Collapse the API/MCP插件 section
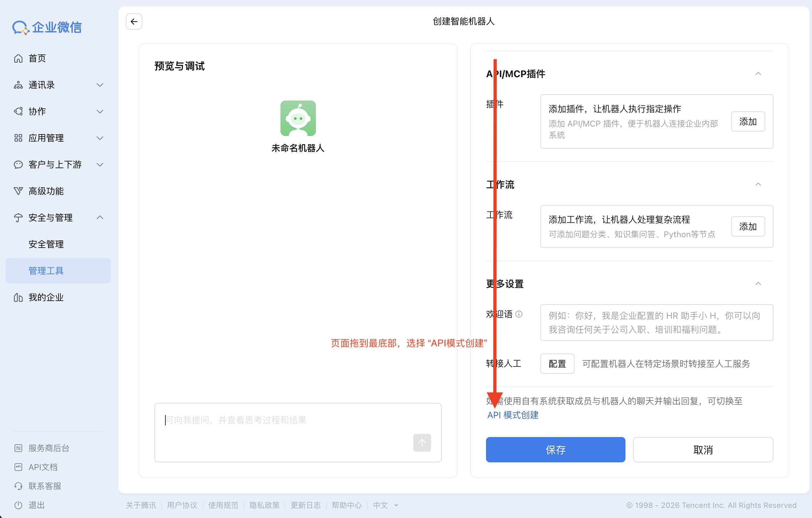 coord(758,73)
